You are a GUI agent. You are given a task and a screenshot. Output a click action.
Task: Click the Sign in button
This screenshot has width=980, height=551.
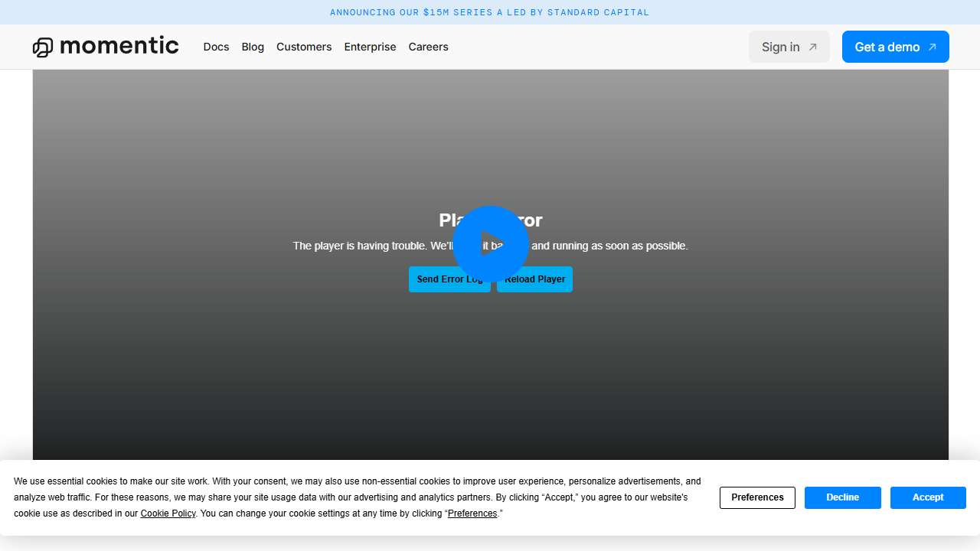(x=789, y=47)
